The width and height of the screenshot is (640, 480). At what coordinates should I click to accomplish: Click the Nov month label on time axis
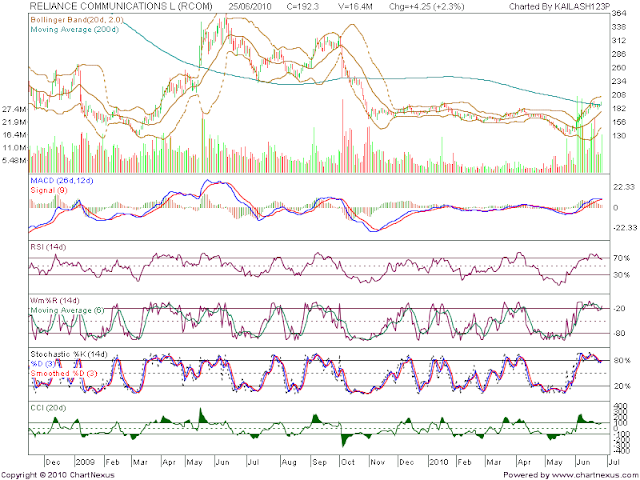point(378,462)
